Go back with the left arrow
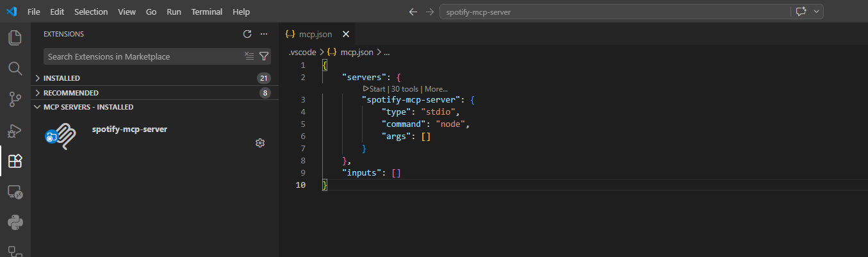The height and width of the screenshot is (257, 868). [413, 12]
